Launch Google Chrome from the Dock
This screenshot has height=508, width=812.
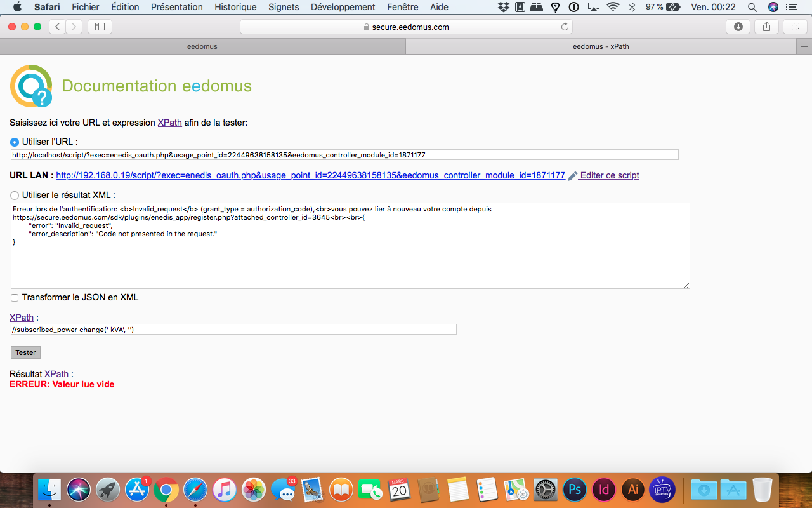click(x=166, y=490)
